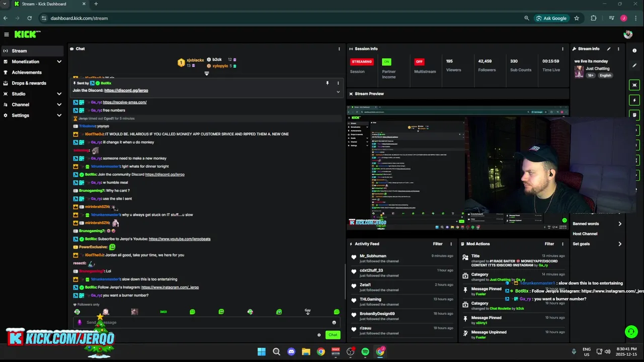Image resolution: width=644 pixels, height=362 pixels.
Task: Open Drops & rewards in the sidebar
Action: (x=33, y=83)
